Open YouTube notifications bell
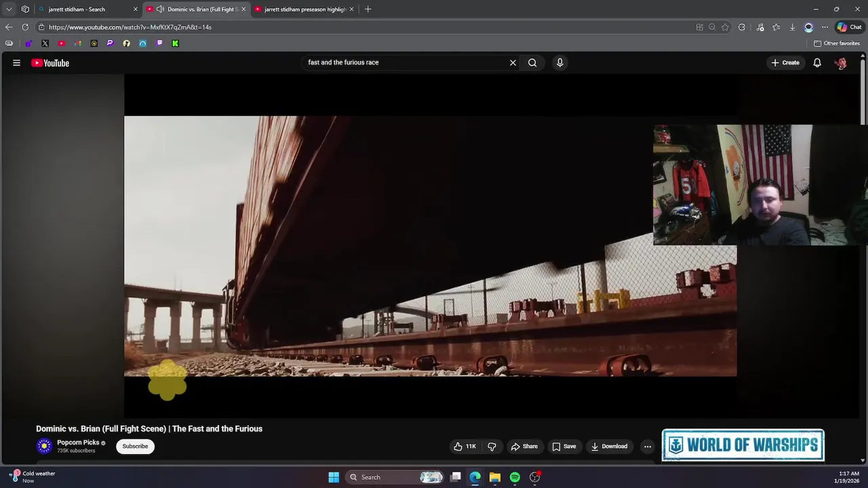 817,62
